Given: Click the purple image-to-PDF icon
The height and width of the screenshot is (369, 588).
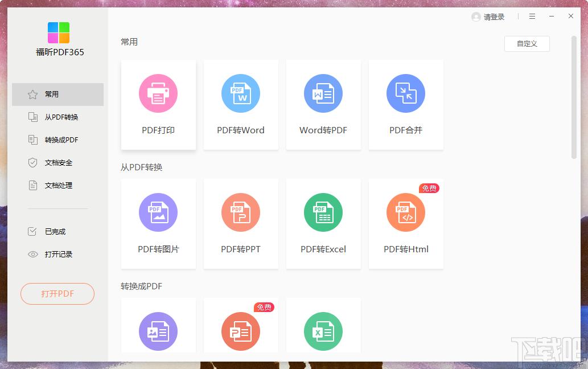Looking at the screenshot, I should 158,331.
